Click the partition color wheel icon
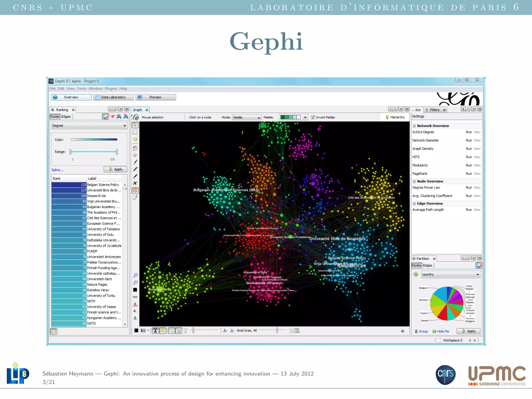 [479, 265]
